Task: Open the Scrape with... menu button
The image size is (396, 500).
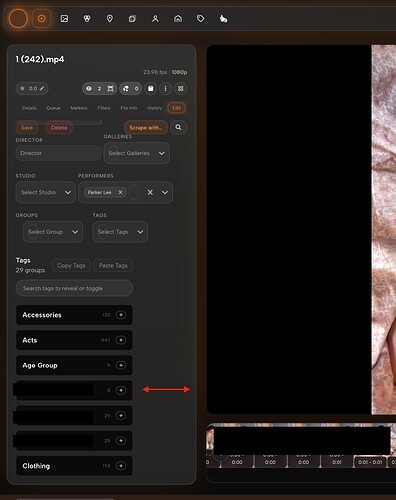Action: tap(146, 127)
